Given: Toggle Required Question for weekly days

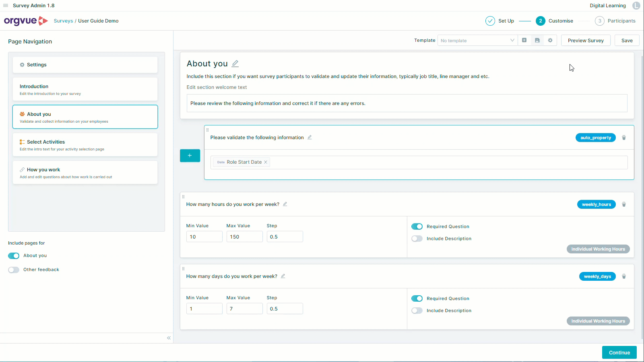Looking at the screenshot, I should (417, 298).
